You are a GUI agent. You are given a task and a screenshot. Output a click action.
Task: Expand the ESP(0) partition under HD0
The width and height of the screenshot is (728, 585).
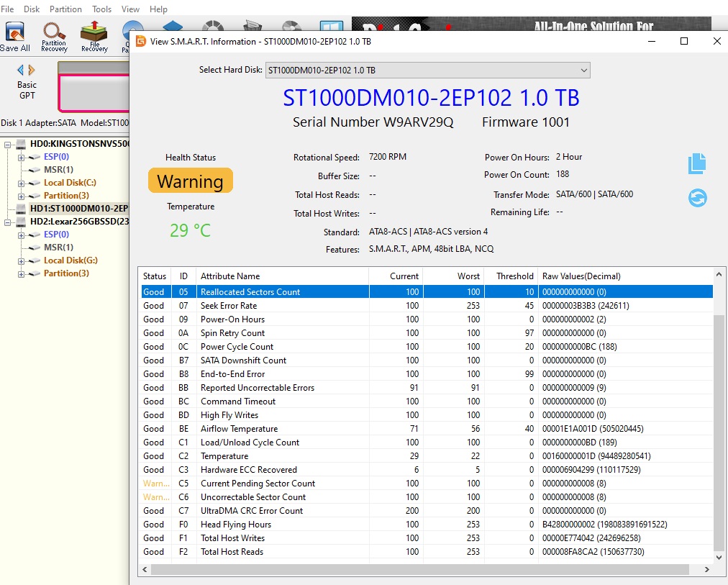[x=21, y=158]
